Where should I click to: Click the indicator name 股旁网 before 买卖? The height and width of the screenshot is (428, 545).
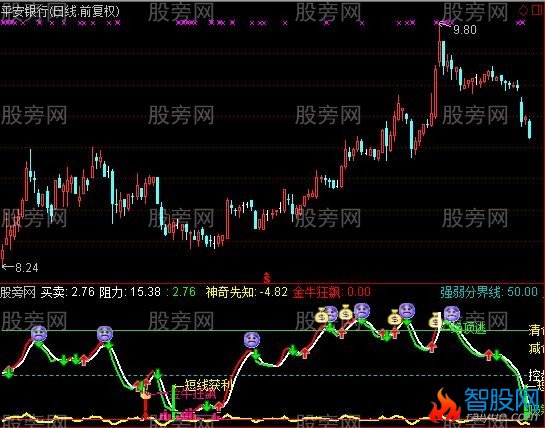click(18, 292)
